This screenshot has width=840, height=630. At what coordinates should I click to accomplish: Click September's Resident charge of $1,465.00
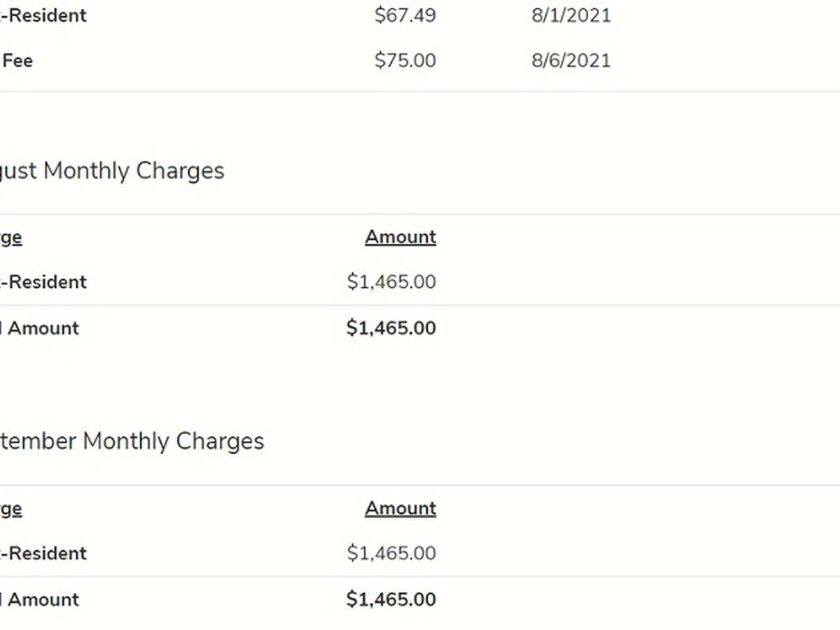coord(391,553)
